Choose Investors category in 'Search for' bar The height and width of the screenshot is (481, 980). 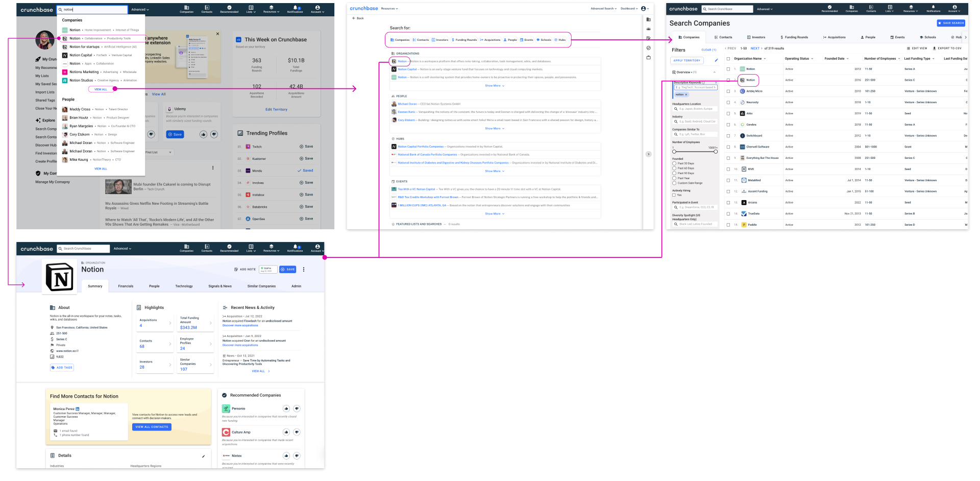click(x=440, y=40)
